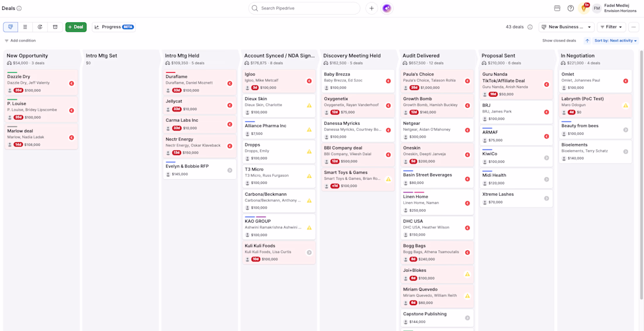Image resolution: width=644 pixels, height=331 pixels.
Task: Open the New Business pipeline dropdown
Action: (x=566, y=27)
